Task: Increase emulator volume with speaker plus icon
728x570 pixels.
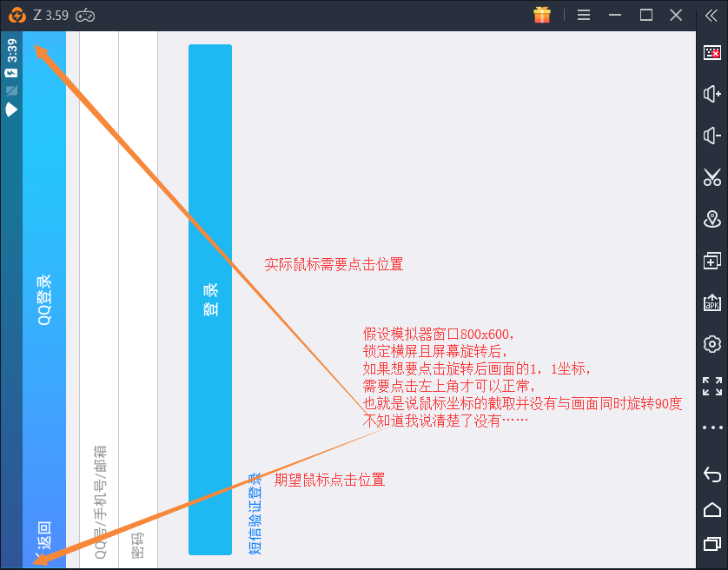Action: (712, 94)
